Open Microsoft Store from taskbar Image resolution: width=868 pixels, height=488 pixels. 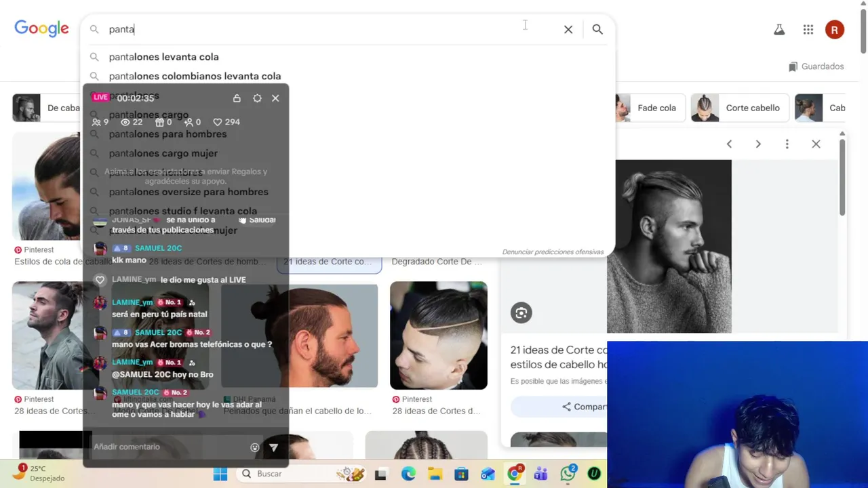coord(461,474)
